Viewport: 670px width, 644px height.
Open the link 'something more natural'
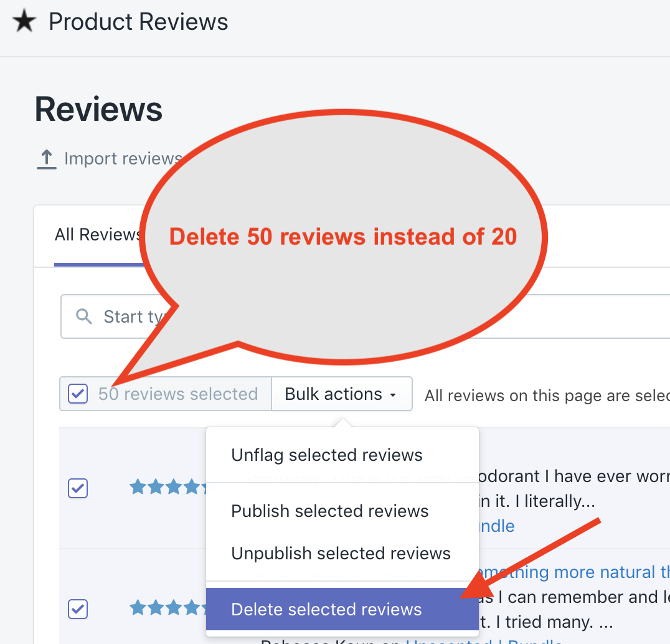574,572
